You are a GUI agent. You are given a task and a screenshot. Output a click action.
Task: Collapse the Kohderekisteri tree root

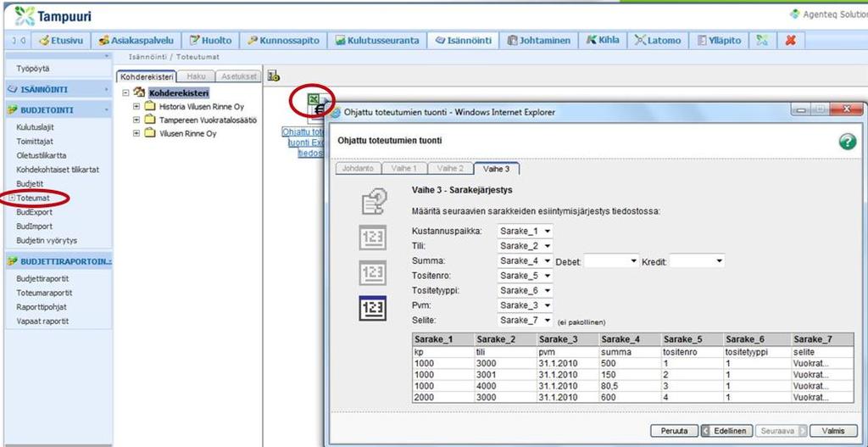[125, 93]
